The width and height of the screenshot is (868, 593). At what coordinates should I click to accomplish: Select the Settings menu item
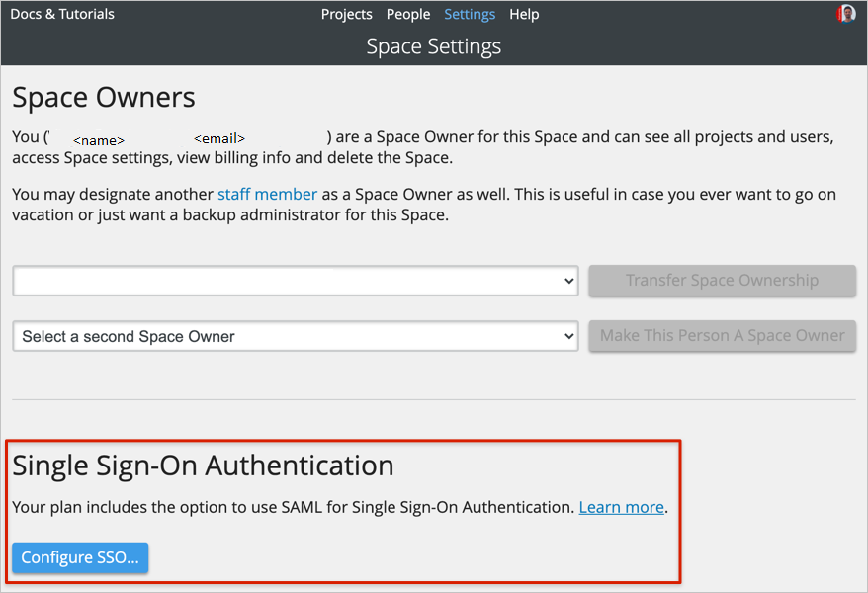[470, 14]
